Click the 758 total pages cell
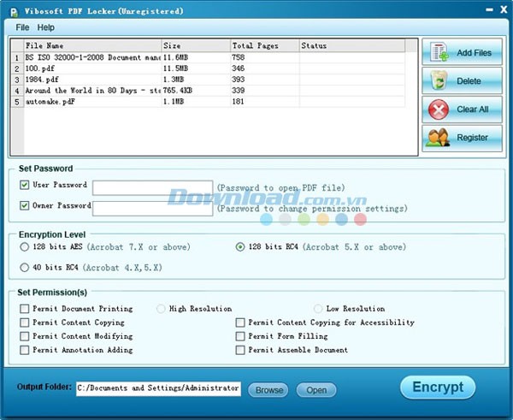 pyautogui.click(x=265, y=57)
